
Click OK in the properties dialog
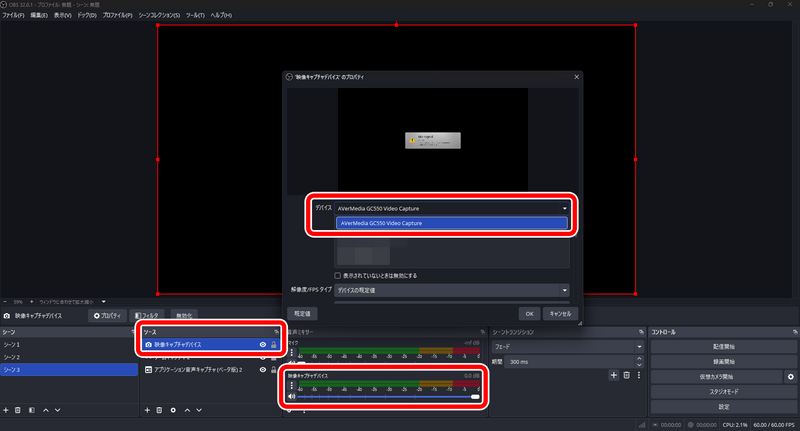tap(530, 314)
